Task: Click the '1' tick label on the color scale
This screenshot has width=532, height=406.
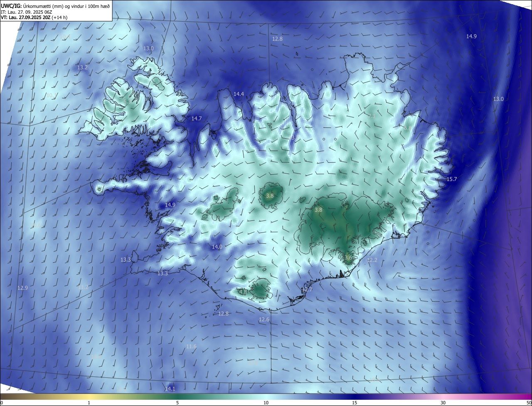Action: coord(89,403)
